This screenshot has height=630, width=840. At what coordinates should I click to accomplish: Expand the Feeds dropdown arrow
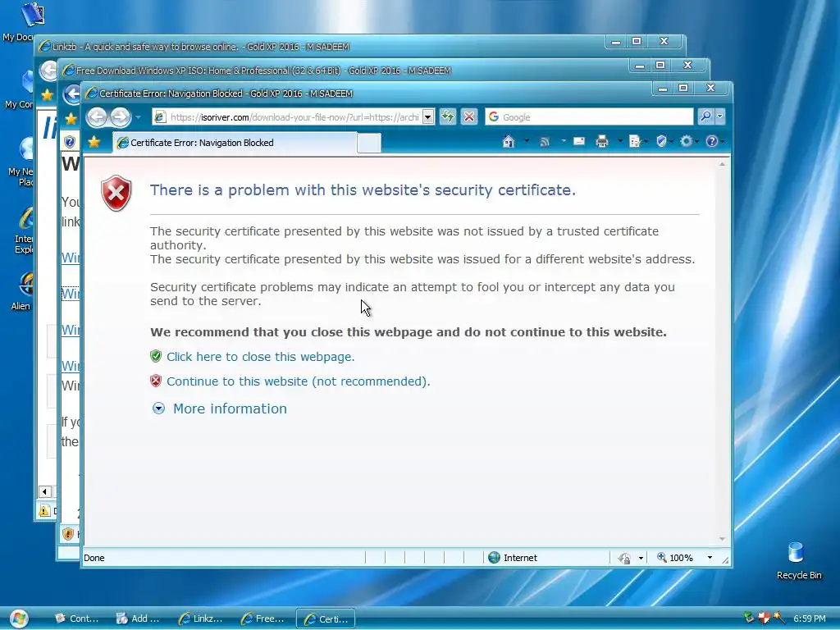[x=563, y=141]
